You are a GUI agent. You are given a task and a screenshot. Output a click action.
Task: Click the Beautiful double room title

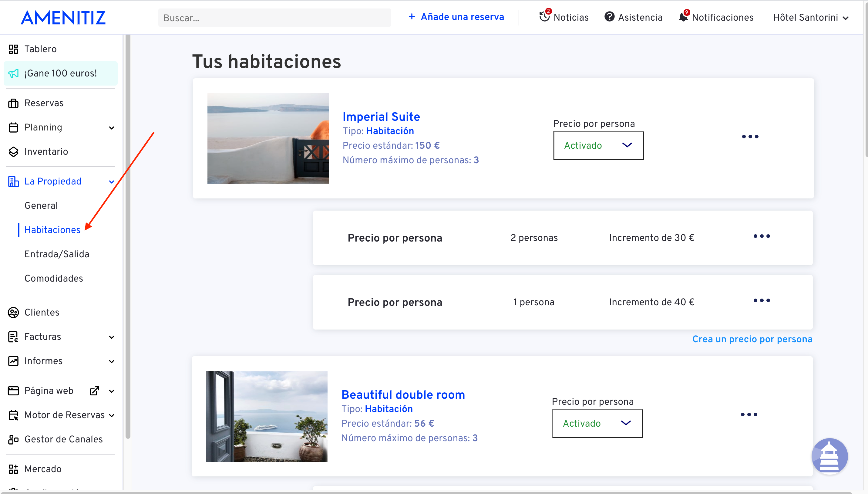[403, 394]
